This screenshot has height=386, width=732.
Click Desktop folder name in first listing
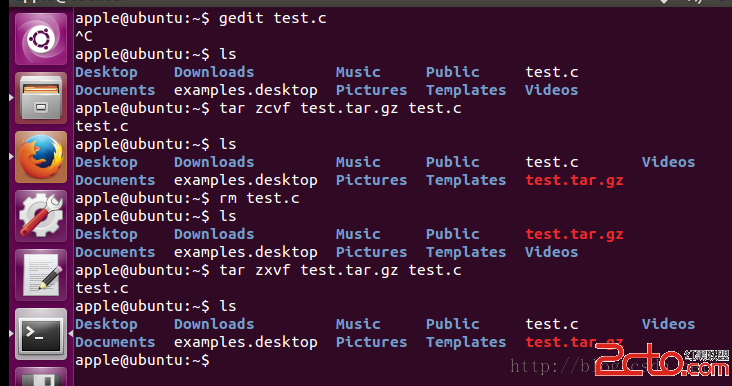[106, 72]
